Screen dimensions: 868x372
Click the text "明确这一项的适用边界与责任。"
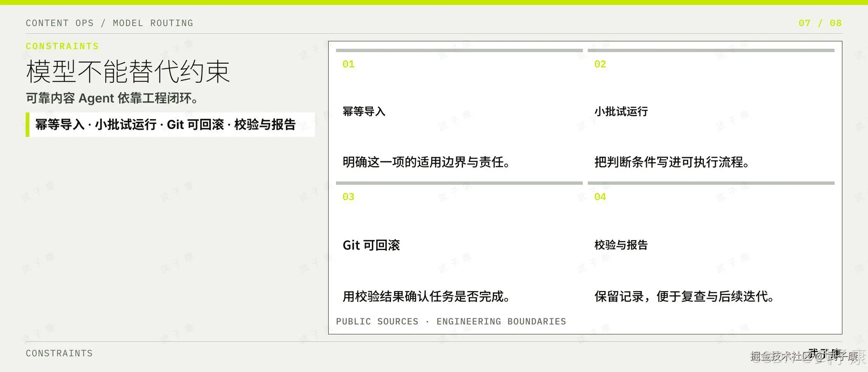[x=427, y=162]
